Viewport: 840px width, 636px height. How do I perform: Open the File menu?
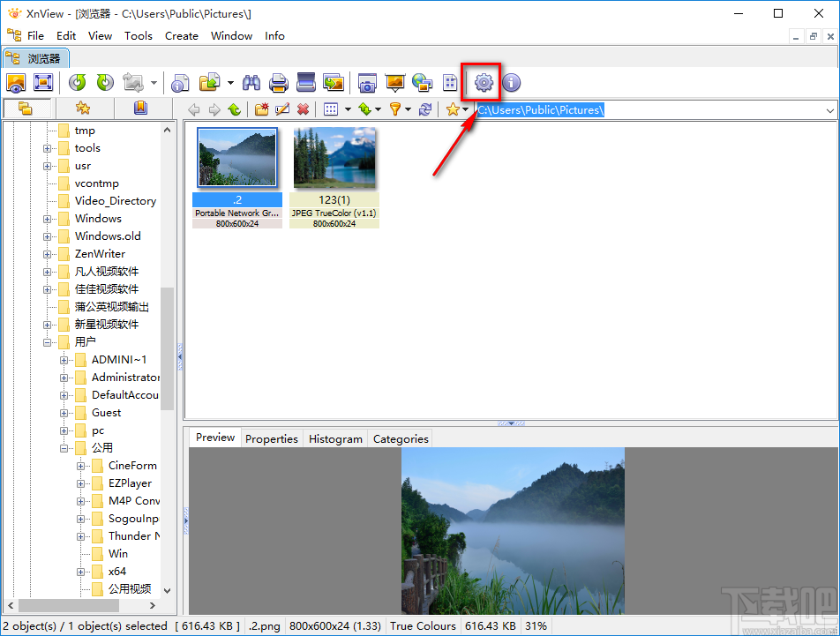pyautogui.click(x=35, y=36)
